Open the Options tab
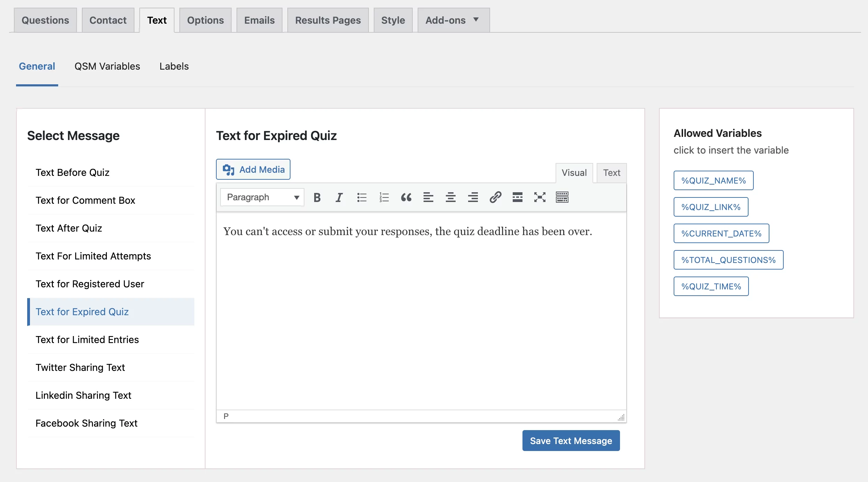Viewport: 868px width, 482px height. (x=206, y=20)
